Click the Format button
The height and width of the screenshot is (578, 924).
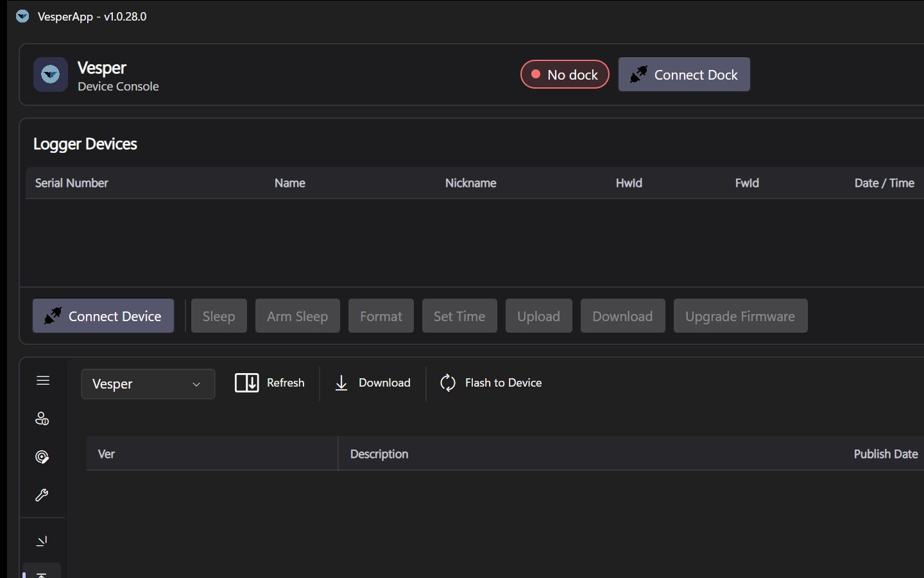381,316
